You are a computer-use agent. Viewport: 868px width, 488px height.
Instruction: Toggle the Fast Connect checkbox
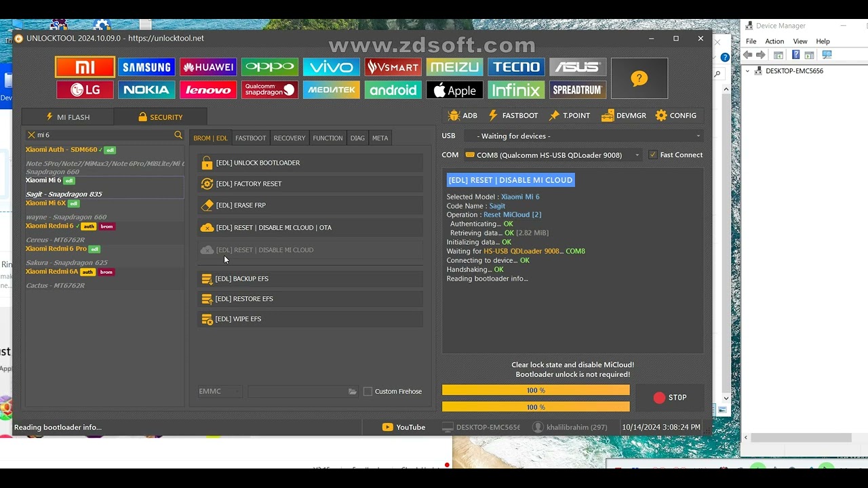pyautogui.click(x=653, y=155)
